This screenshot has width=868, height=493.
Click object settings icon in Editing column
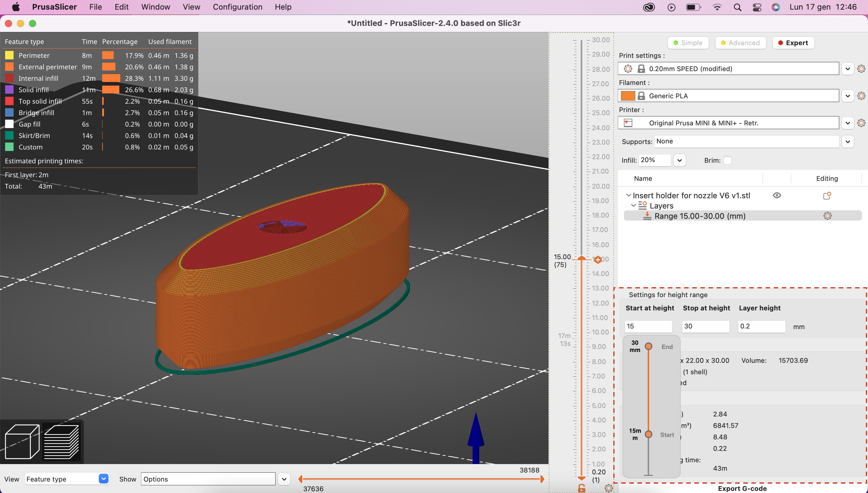(827, 195)
